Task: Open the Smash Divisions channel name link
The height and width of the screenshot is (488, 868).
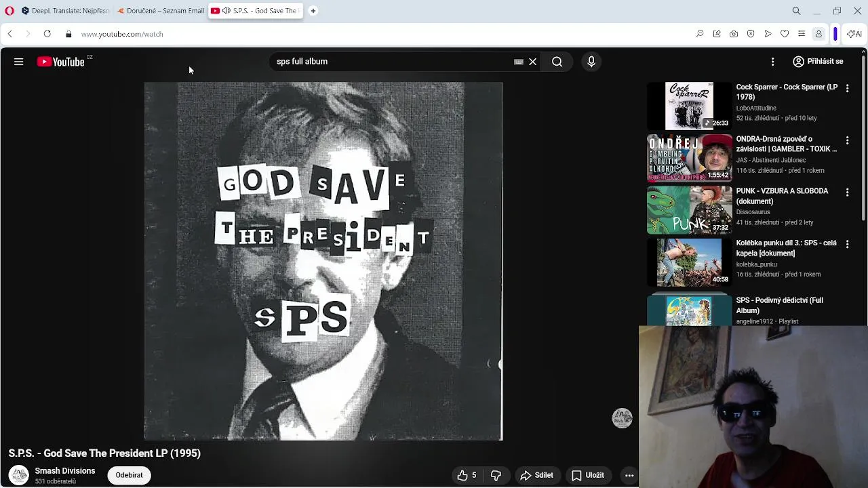Action: (x=65, y=471)
